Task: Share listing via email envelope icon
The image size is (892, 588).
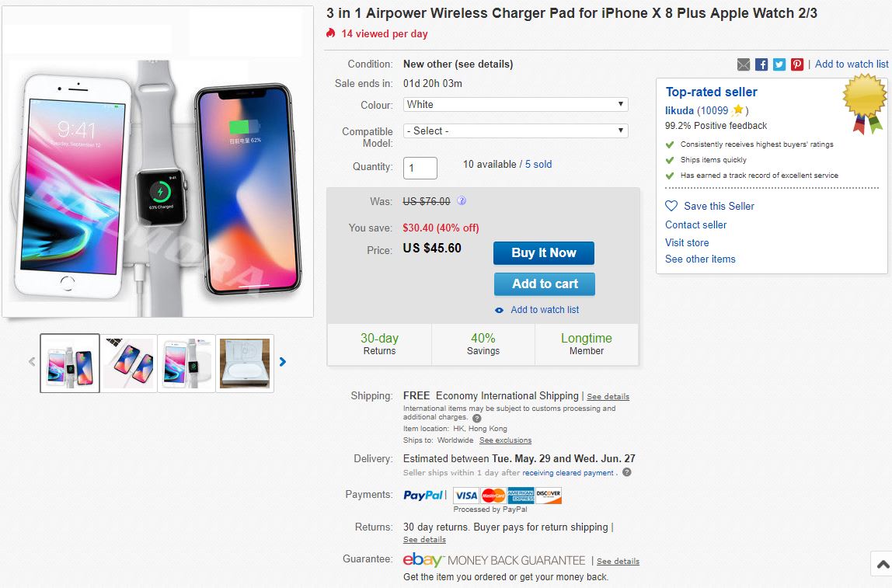Action: (x=744, y=64)
